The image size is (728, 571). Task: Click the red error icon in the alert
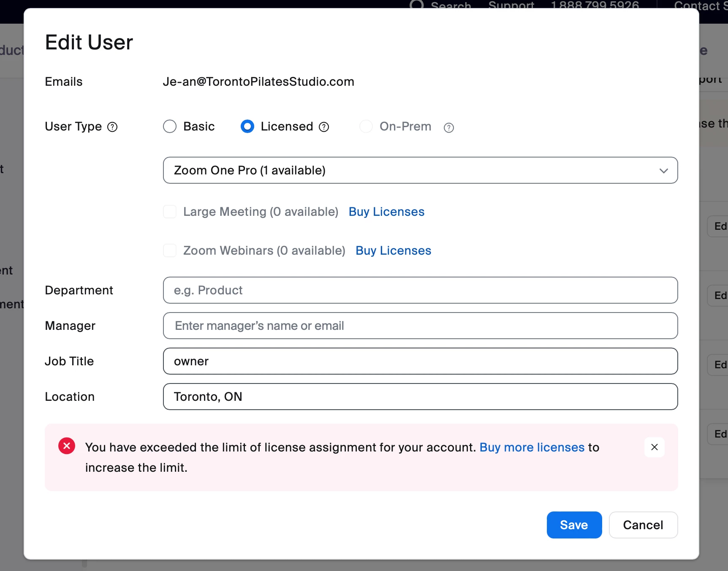tap(67, 446)
